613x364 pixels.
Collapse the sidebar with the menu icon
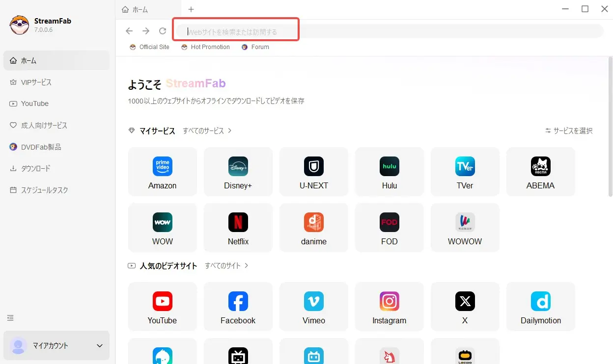(10, 318)
